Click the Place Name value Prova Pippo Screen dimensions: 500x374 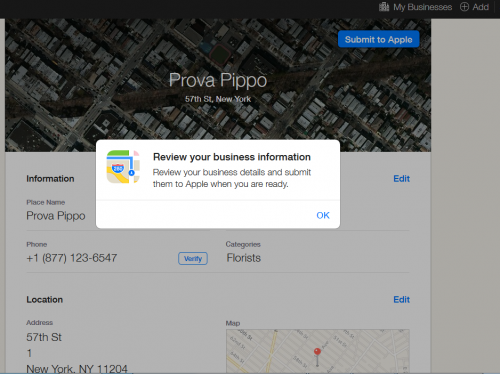56,216
